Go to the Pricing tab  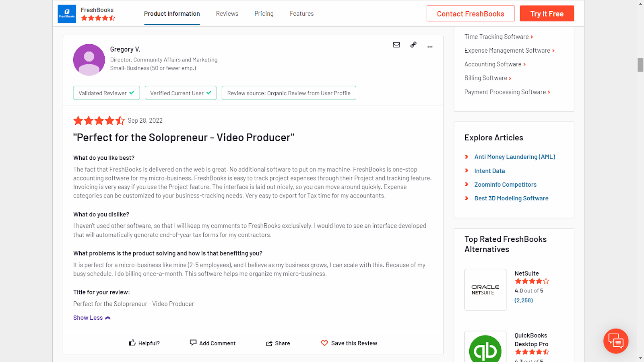click(x=264, y=14)
